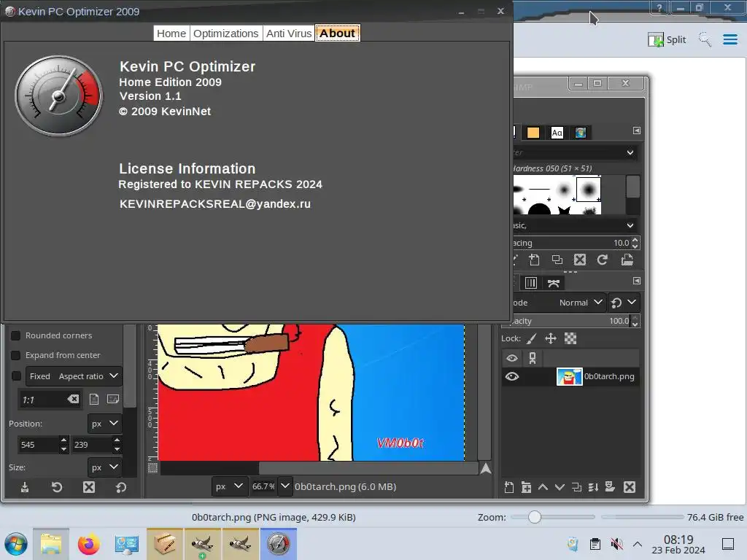Open the Fixed Aspect ratio dropdown
This screenshot has width=747, height=560.
pos(74,376)
